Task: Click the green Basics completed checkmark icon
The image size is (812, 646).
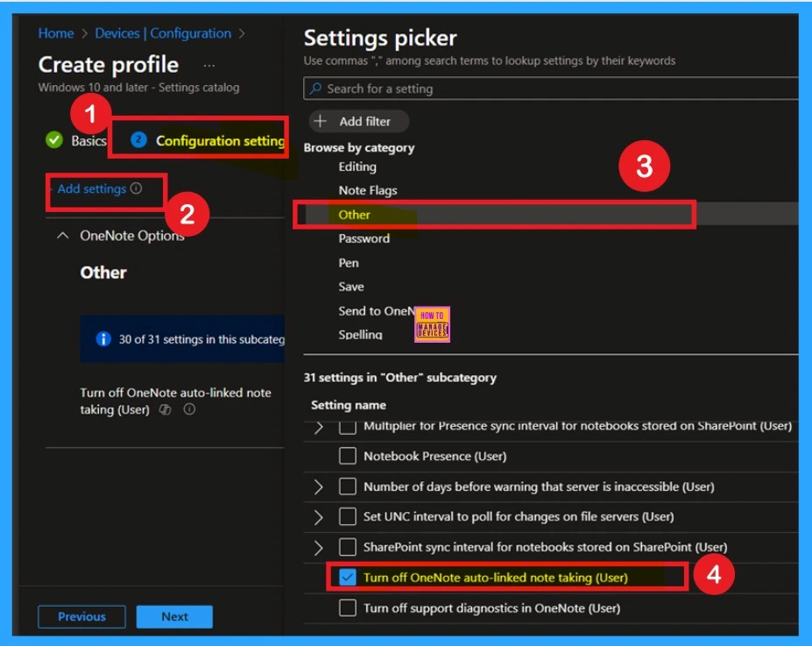Action: click(x=53, y=140)
